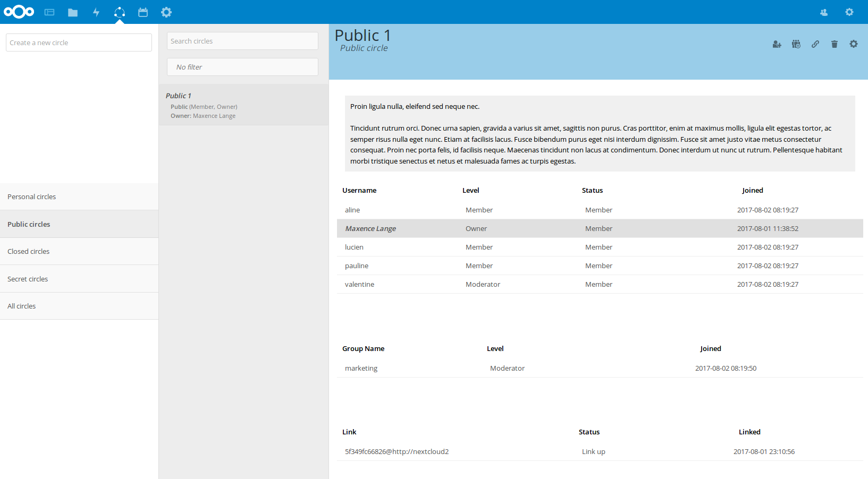
Task: Open the Activity lightning bolt icon
Action: (96, 12)
